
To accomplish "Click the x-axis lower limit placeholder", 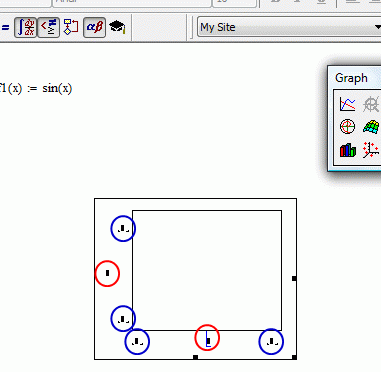I will (137, 342).
